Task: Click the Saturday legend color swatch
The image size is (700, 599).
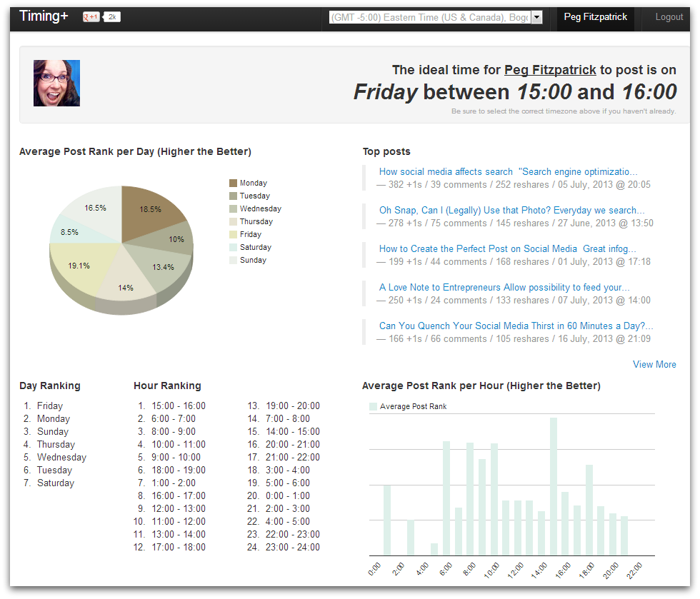Action: (233, 247)
